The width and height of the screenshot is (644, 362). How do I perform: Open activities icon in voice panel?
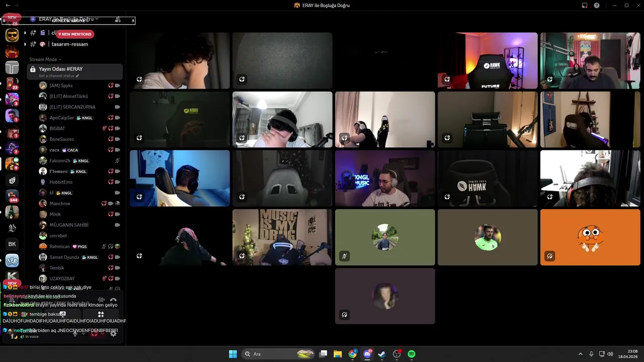coord(101,314)
